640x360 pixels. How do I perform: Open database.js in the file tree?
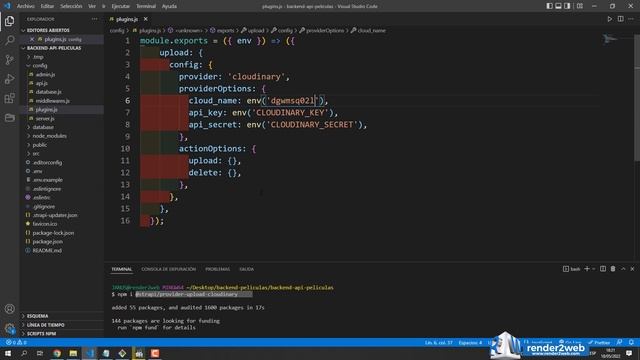click(x=48, y=92)
